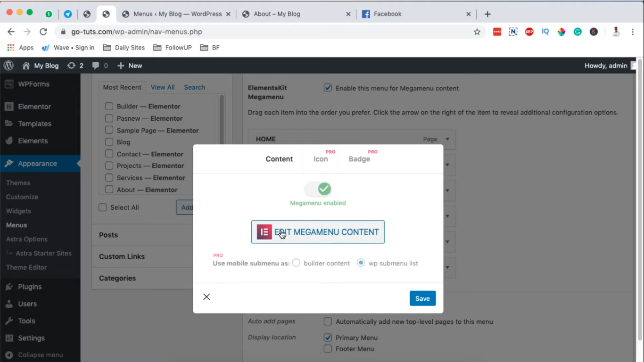Switch to the About – My Blog browser tab
The width and height of the screenshot is (644, 362).
(296, 14)
